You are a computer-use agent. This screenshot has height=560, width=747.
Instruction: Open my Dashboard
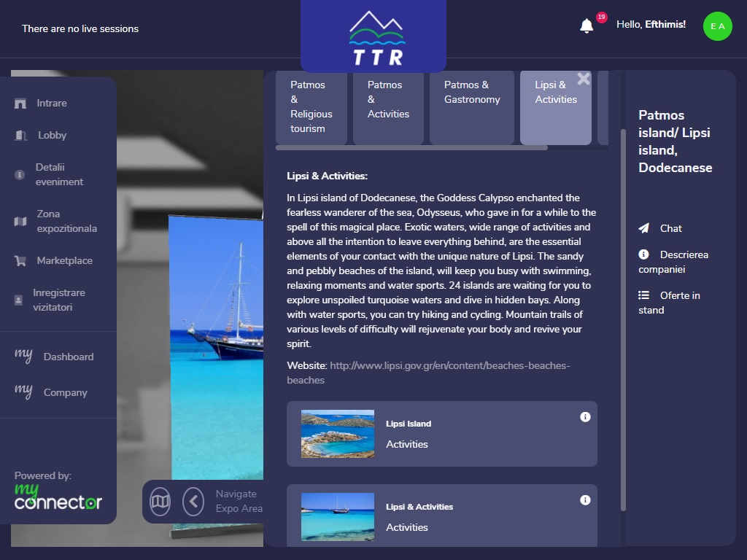(x=68, y=357)
